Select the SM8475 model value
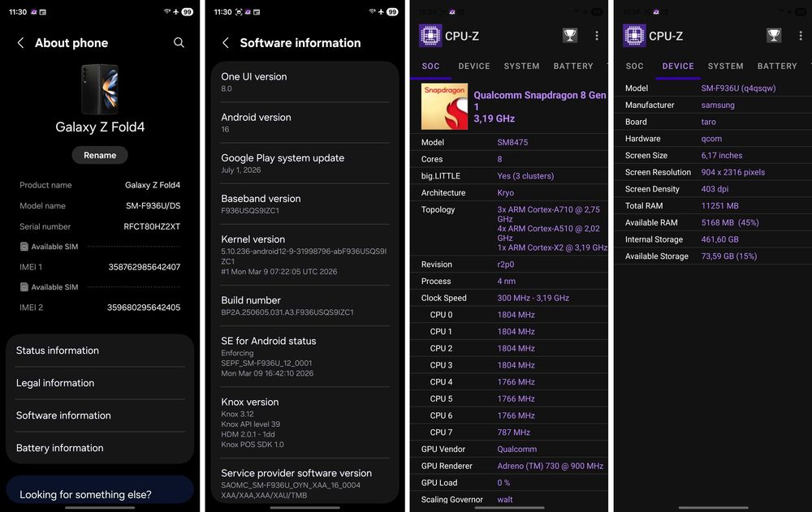Viewport: 812px width, 512px height. [x=512, y=142]
